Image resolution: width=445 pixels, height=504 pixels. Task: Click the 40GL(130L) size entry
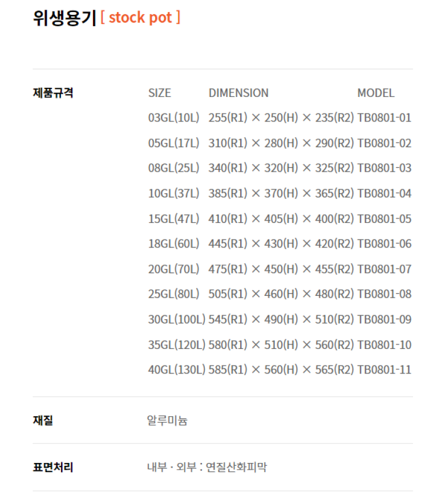point(176,369)
